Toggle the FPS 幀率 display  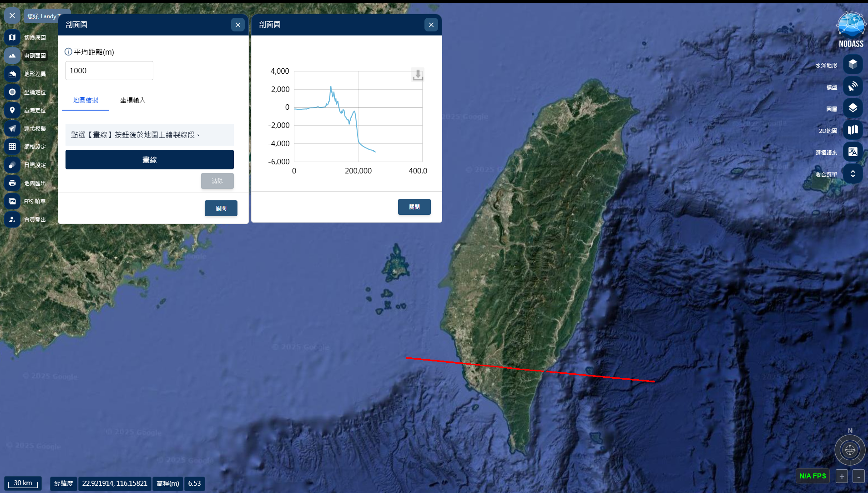click(12, 201)
